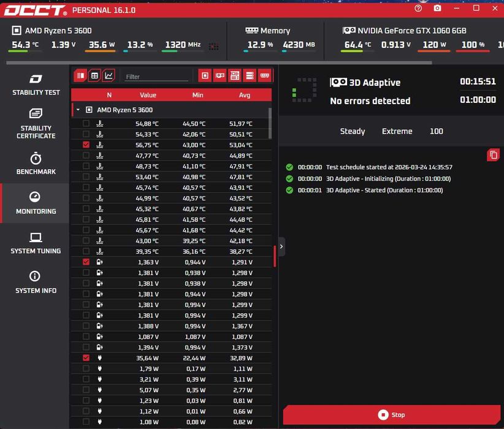
Task: Toggle the CPU sensor filter icon
Action: 205,76
